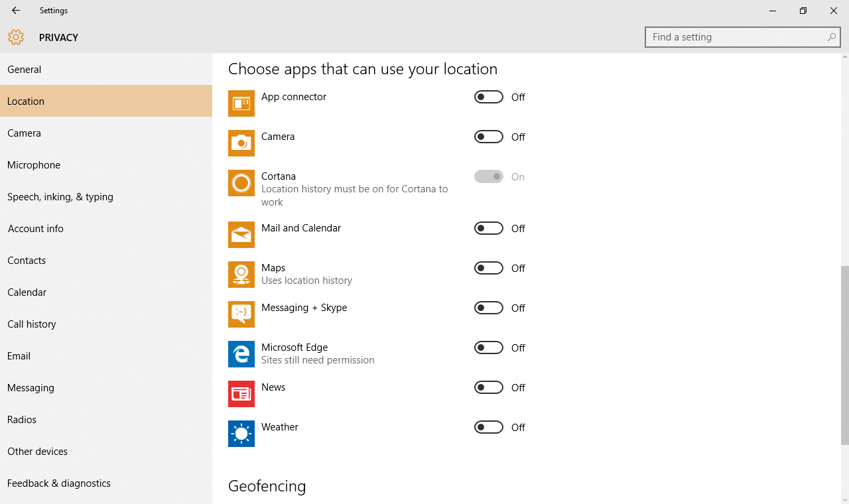Click the Microsoft Edge icon
Screen dimensions: 849x504
(241, 354)
